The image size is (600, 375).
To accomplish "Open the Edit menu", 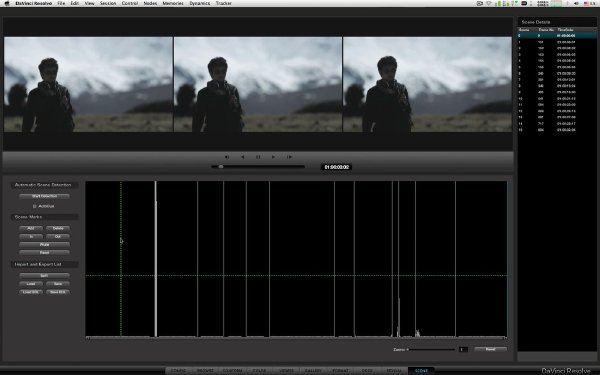I will click(x=75, y=3).
